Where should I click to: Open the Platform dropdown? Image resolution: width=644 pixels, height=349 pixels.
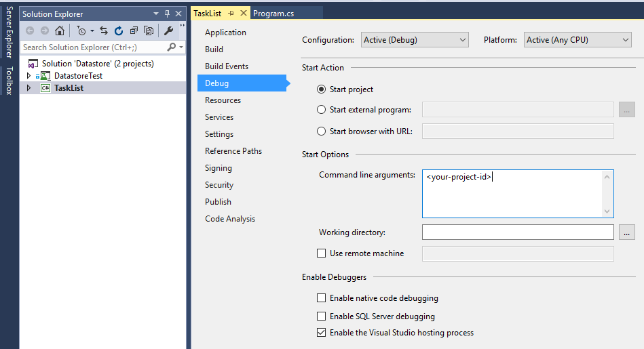click(x=578, y=40)
